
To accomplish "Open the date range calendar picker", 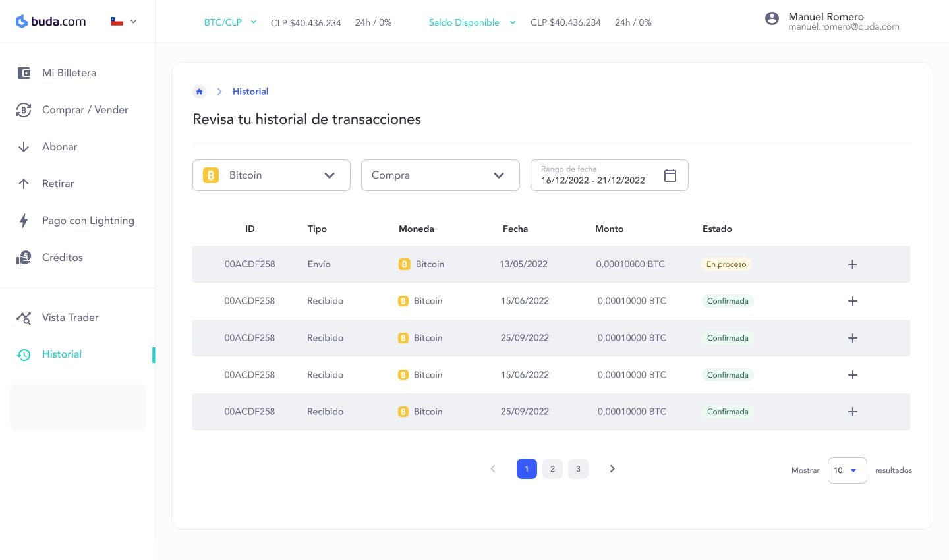I will click(670, 175).
